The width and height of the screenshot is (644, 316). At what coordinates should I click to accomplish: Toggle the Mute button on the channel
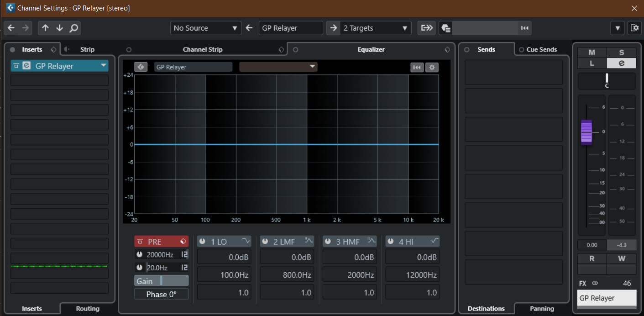click(x=592, y=53)
